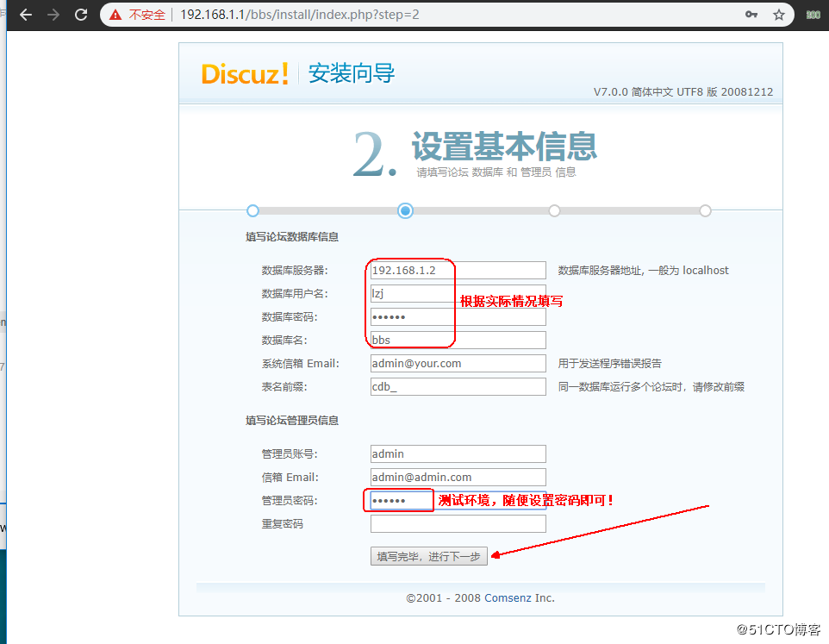Select the 表名前缀 field showing cdb_
The width and height of the screenshot is (829, 644).
click(x=458, y=386)
